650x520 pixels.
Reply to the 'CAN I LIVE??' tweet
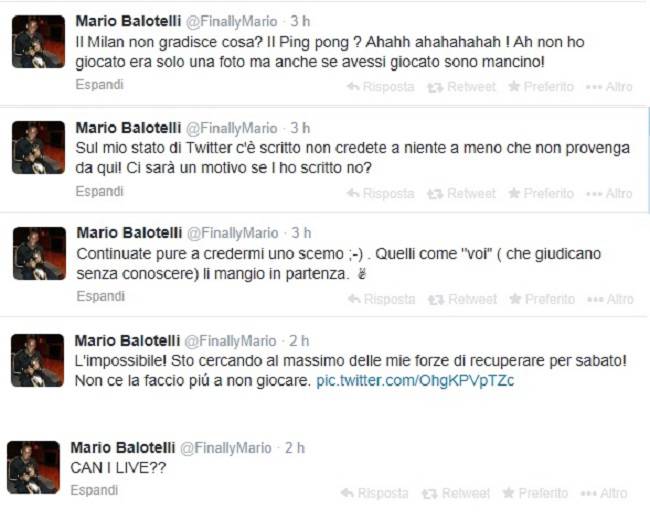[x=374, y=493]
